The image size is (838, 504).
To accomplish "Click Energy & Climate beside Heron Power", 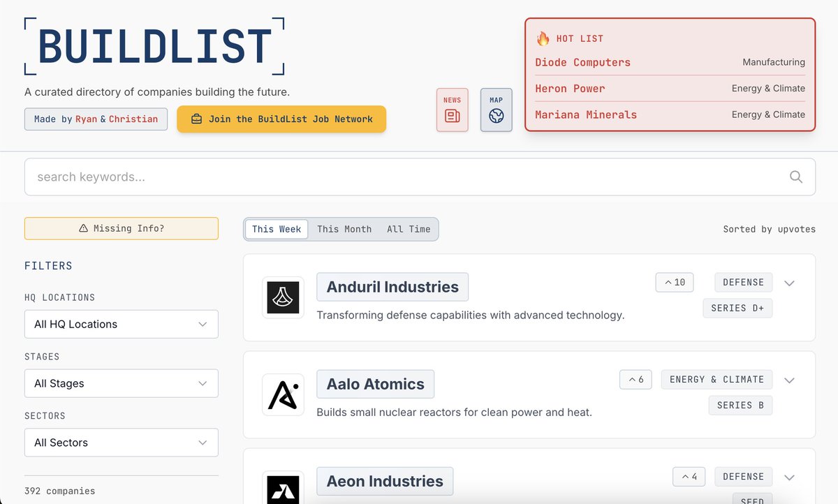I will tap(768, 88).
